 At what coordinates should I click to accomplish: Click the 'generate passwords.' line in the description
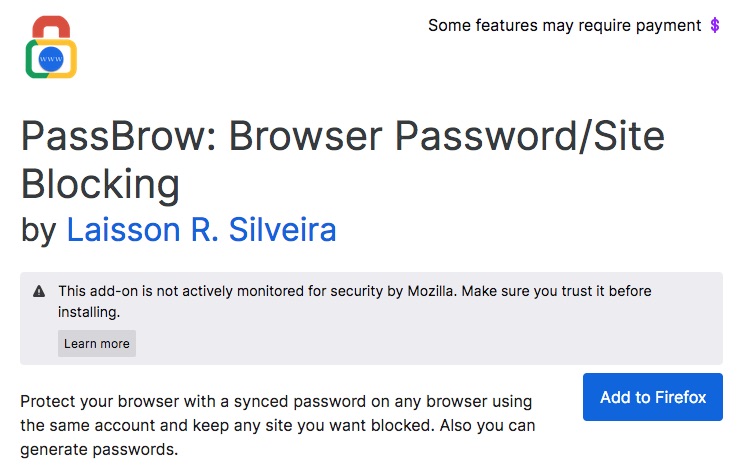click(99, 449)
